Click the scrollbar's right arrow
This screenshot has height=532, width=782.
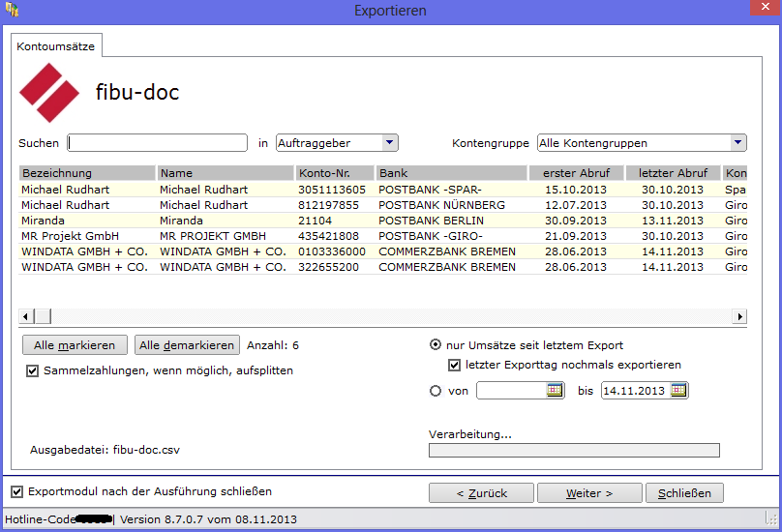[739, 316]
